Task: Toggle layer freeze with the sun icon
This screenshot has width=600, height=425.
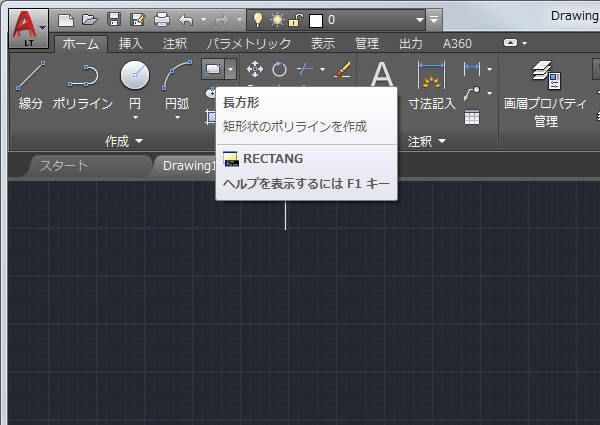Action: [x=277, y=20]
